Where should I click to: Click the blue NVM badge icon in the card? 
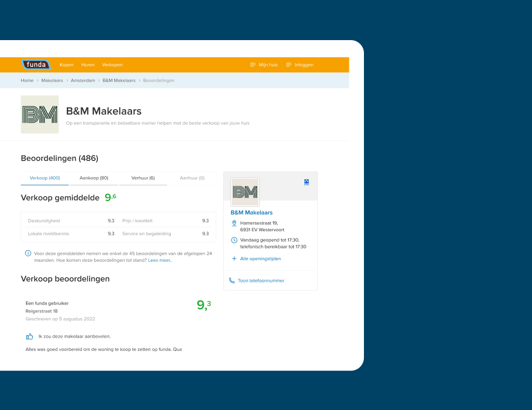coord(307,182)
